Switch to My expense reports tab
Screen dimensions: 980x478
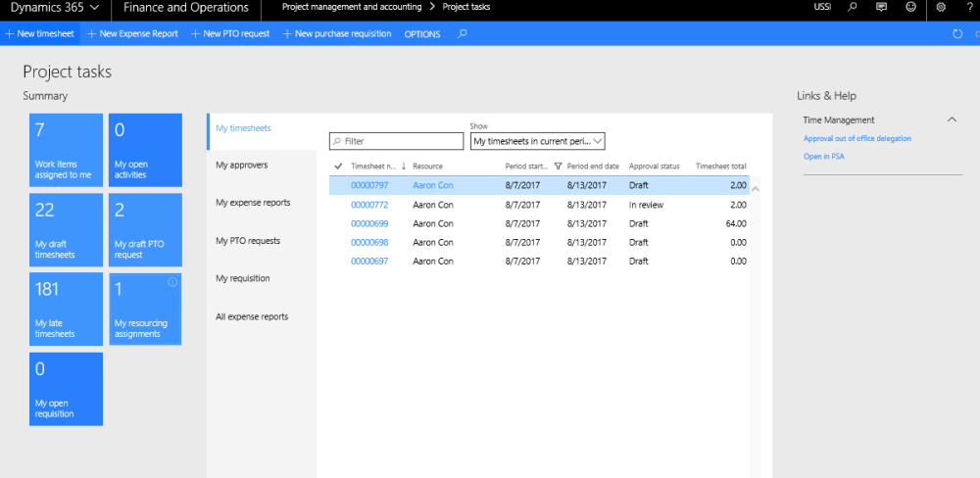coord(253,203)
